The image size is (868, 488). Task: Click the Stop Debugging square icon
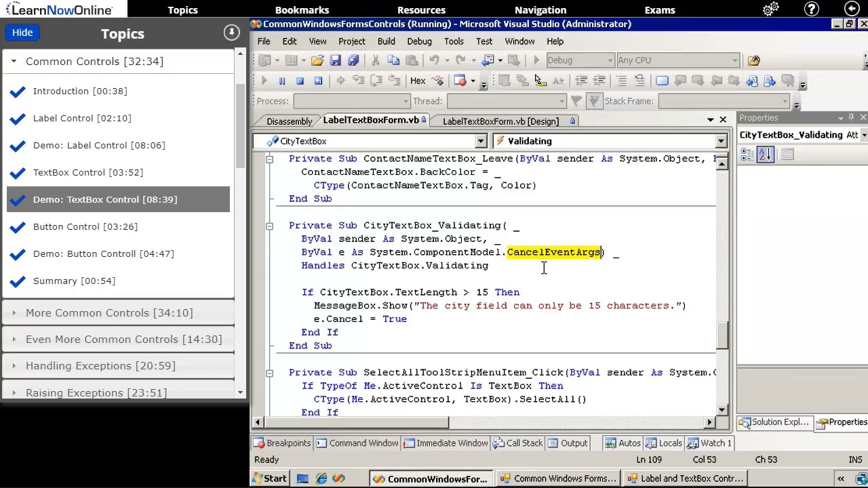point(300,81)
